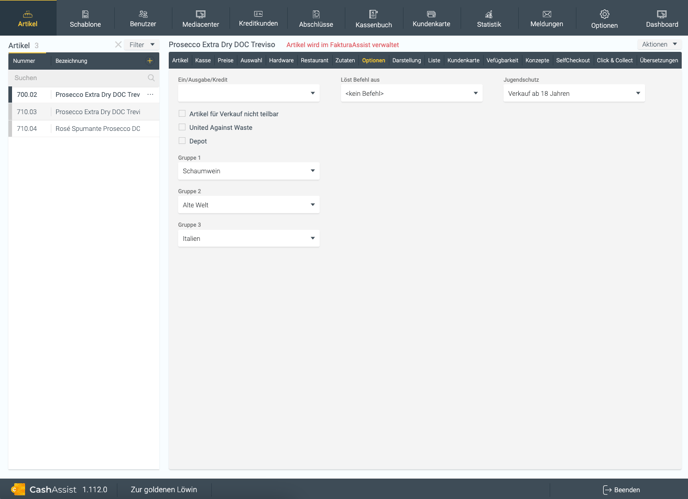Viewport: 688px width, 499px height.
Task: Click the FakturaAssist warning text
Action: 342,45
